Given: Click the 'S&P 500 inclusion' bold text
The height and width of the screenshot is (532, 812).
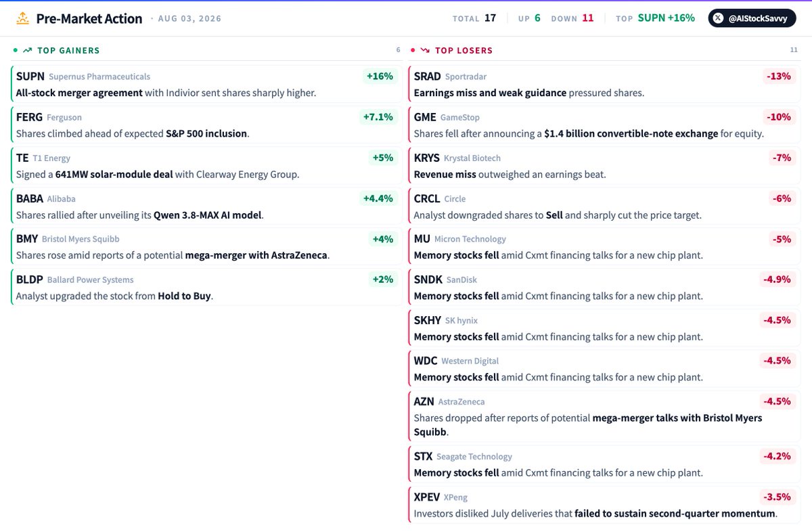Looking at the screenshot, I should [206, 133].
